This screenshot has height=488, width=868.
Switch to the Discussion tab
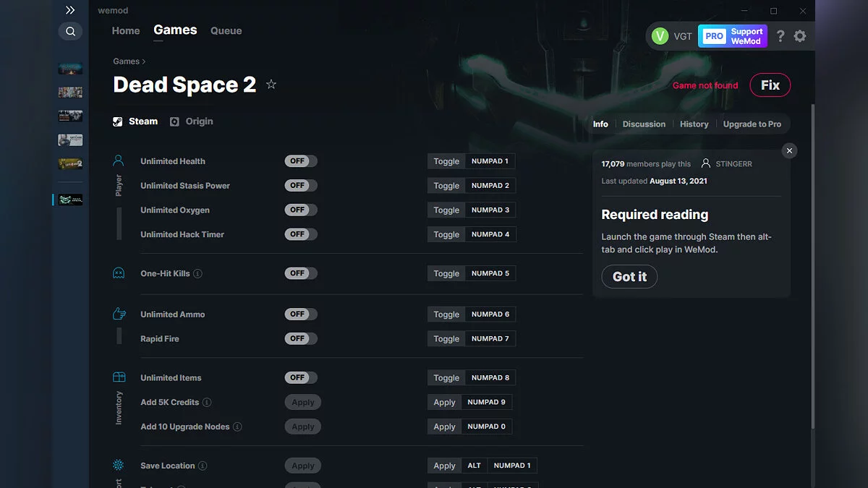(643, 124)
